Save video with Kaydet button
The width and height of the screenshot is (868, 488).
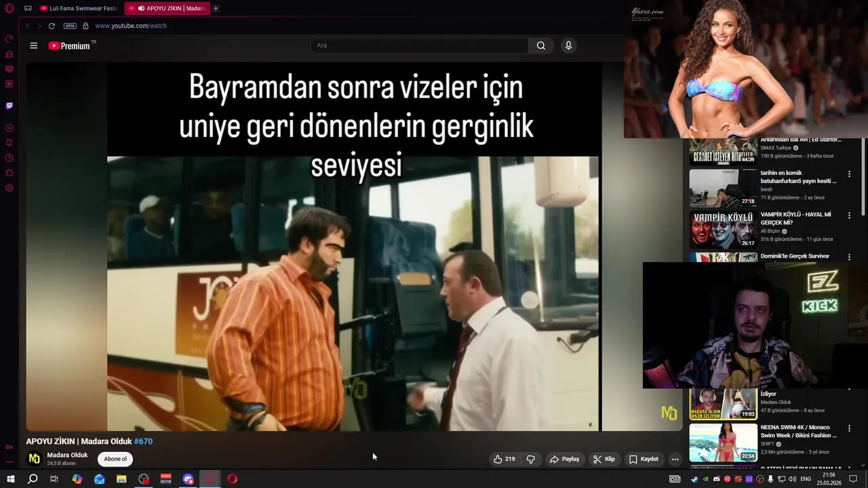(644, 459)
